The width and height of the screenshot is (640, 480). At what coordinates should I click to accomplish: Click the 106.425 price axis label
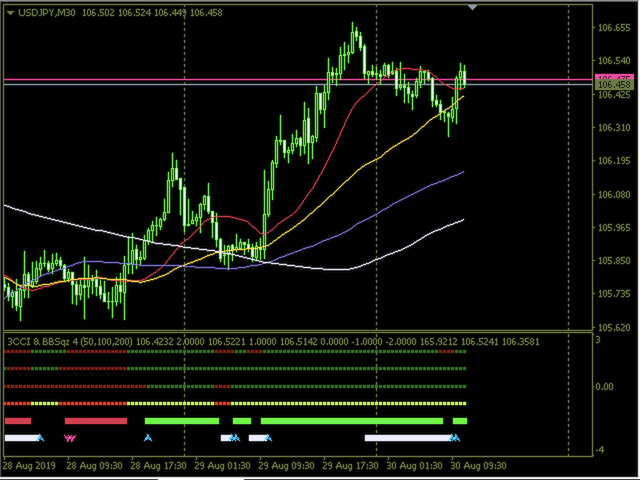click(x=614, y=95)
